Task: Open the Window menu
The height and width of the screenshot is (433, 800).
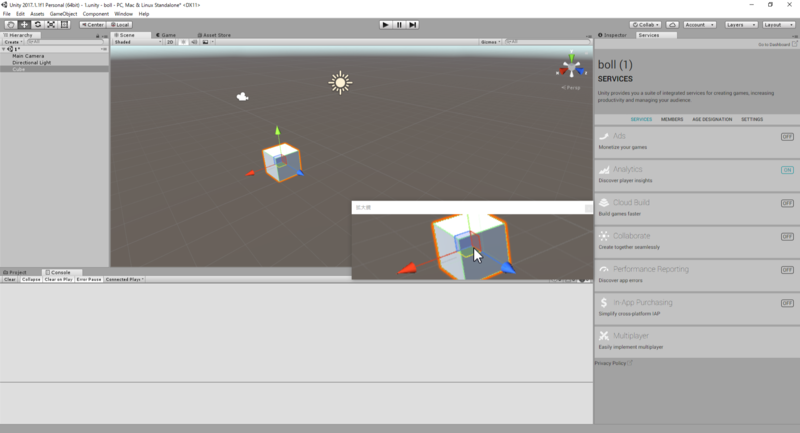Action: point(123,14)
